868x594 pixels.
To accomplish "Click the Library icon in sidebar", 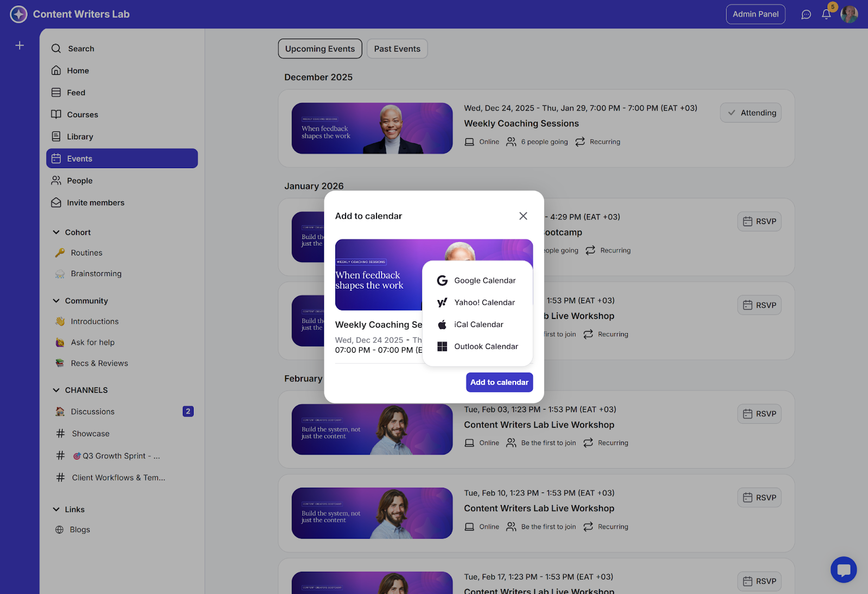I will coord(56,137).
